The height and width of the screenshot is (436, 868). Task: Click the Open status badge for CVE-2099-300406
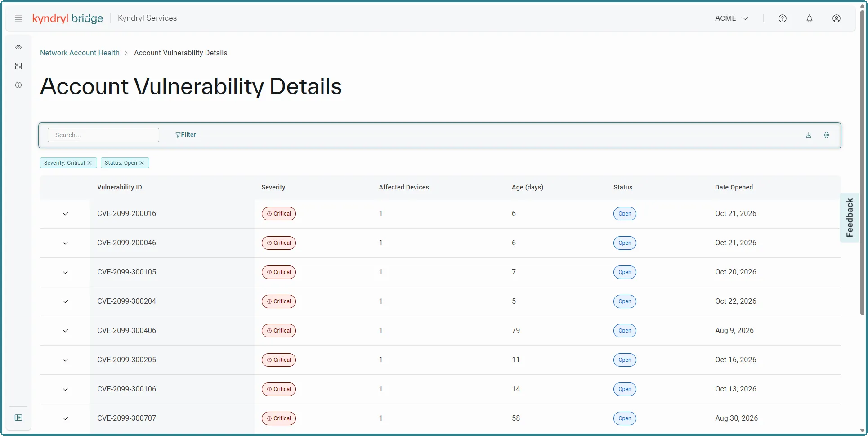pos(625,331)
